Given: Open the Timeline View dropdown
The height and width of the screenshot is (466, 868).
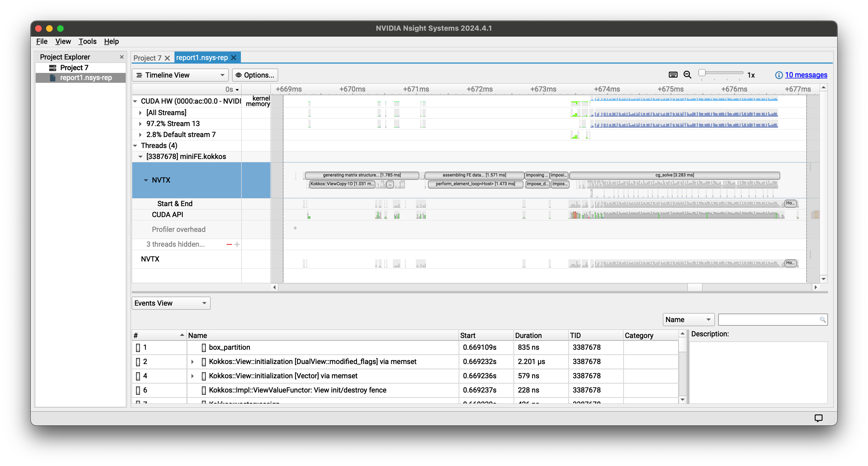Looking at the screenshot, I should 180,75.
